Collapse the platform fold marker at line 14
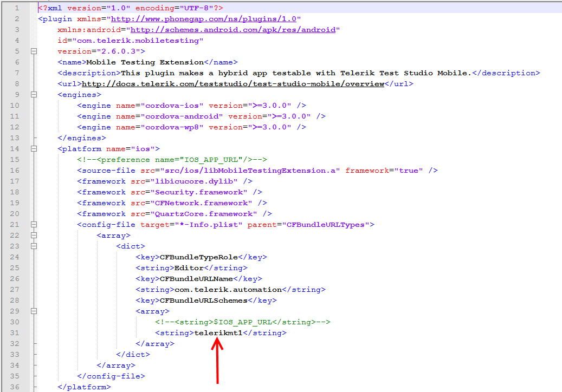 tap(34, 148)
